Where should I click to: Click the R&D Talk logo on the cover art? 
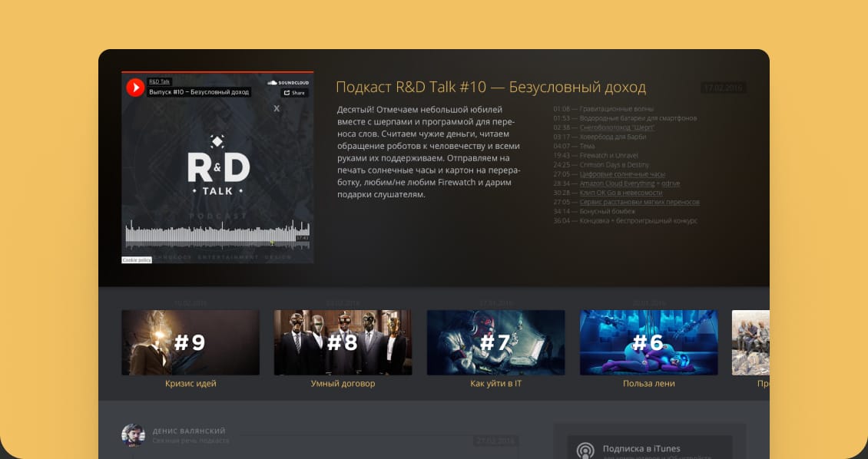[x=217, y=165]
